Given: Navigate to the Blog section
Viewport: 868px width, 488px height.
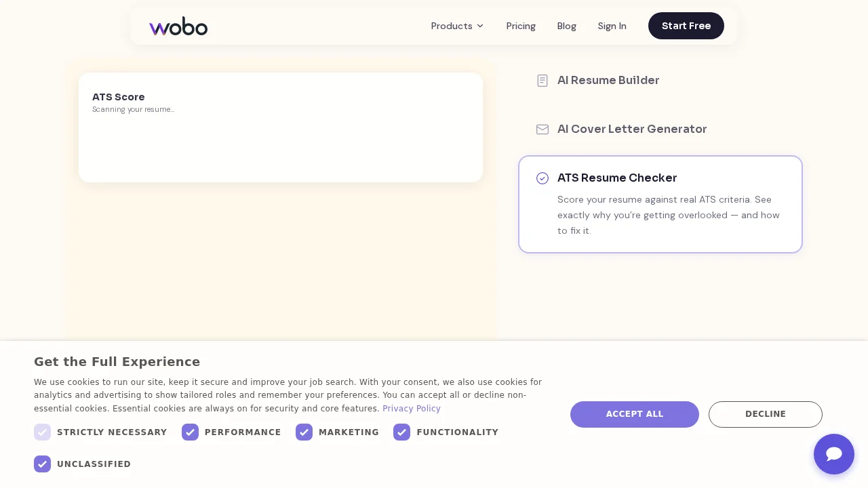Looking at the screenshot, I should [x=567, y=26].
